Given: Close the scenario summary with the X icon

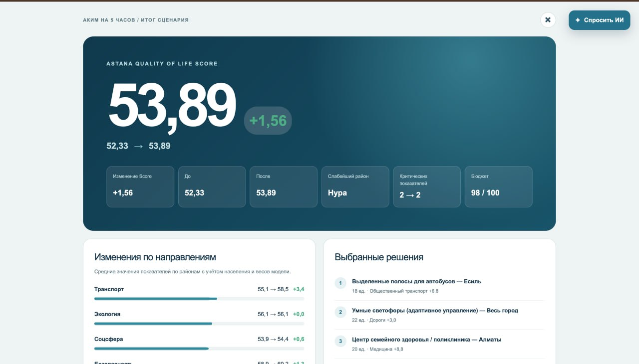Looking at the screenshot, I should 548,20.
